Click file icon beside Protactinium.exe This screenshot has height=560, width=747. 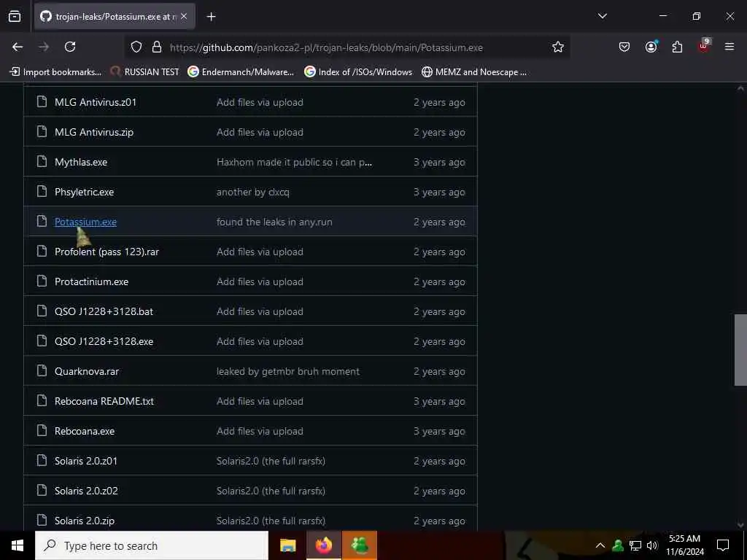[42, 281]
